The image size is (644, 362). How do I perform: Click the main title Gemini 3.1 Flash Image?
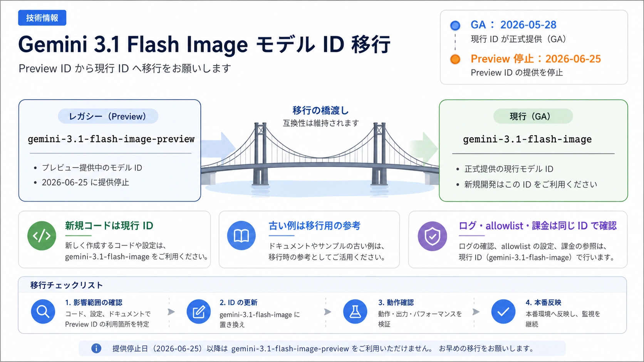(205, 44)
